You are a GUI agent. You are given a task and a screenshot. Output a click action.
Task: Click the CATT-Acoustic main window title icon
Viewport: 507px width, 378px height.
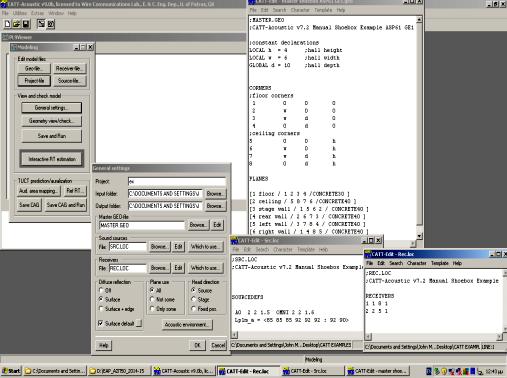[x=4, y=4]
